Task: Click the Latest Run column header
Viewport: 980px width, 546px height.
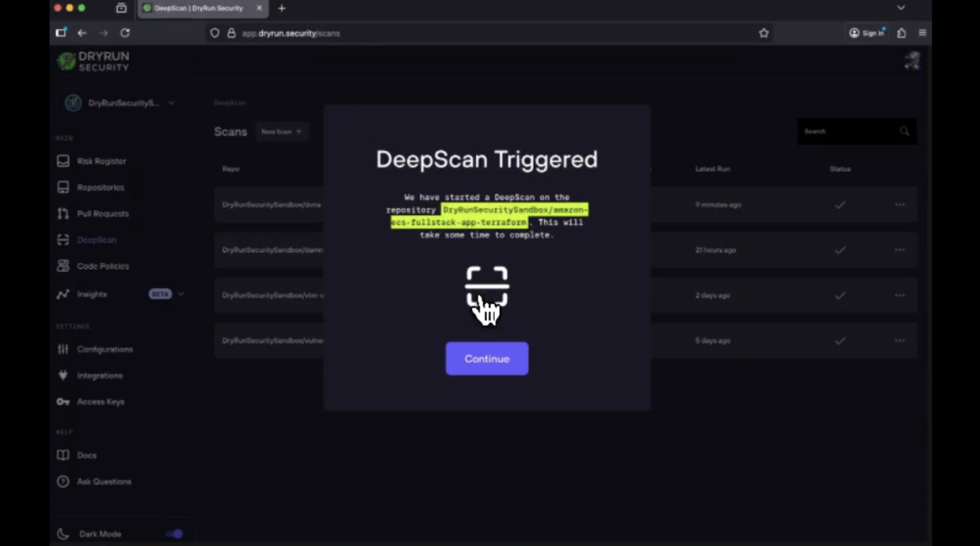Action: (713, 169)
